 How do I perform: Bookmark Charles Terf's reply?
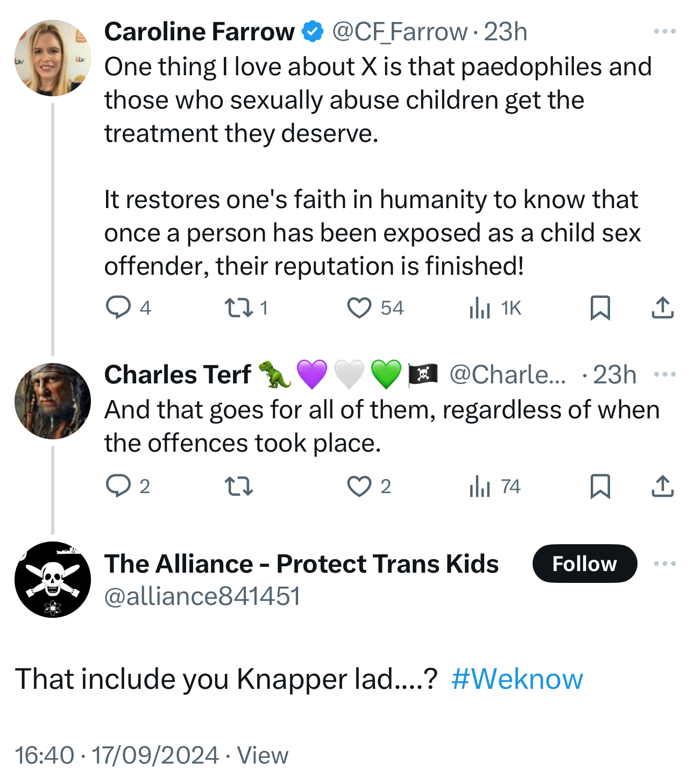click(x=600, y=486)
